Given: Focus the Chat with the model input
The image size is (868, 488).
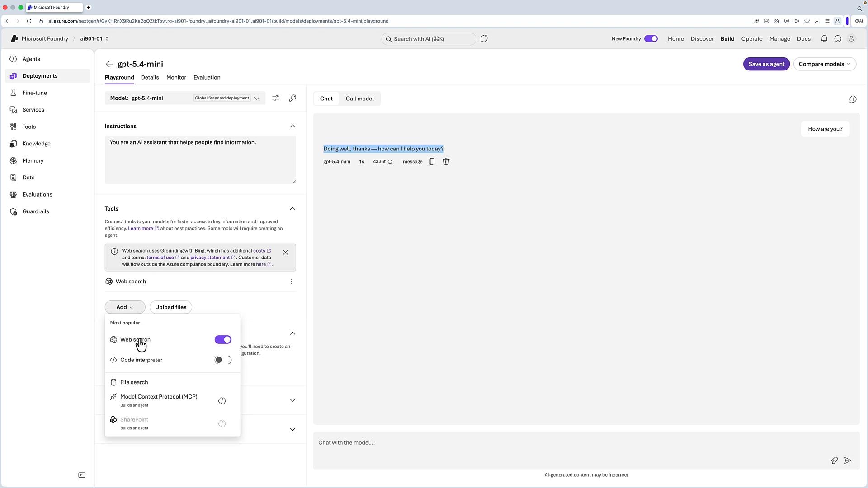Looking at the screenshot, I should pos(586,450).
